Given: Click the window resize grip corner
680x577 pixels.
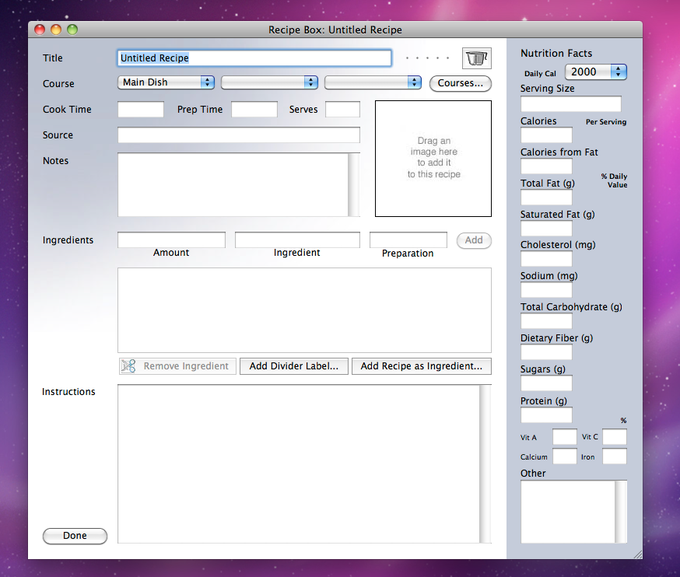Looking at the screenshot, I should tap(638, 554).
